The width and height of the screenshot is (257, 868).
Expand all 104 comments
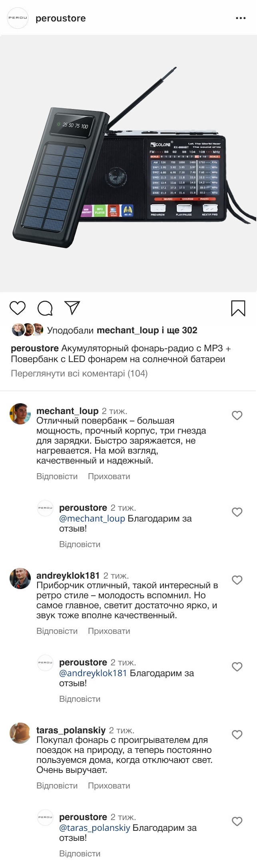(79, 374)
